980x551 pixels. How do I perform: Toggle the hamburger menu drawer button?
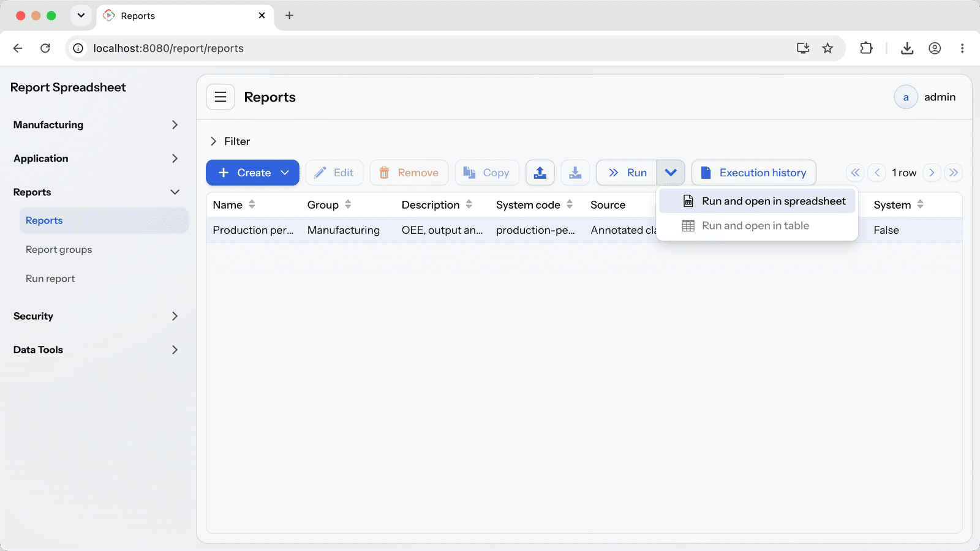221,97
